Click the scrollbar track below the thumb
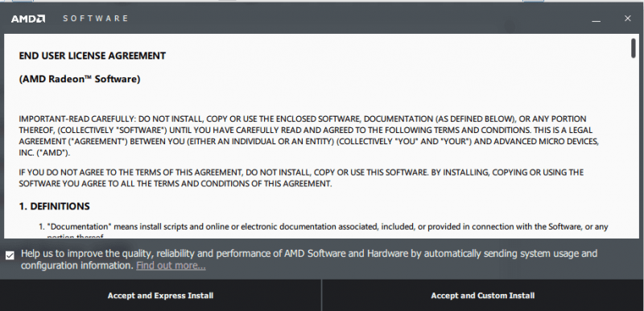Screen dimensions: 644x311 (x=634, y=148)
